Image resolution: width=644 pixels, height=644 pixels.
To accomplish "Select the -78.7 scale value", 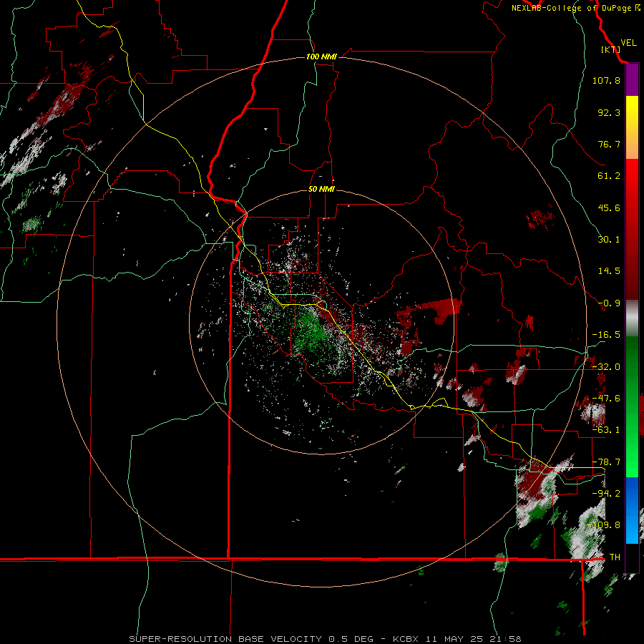I will coord(606,462).
